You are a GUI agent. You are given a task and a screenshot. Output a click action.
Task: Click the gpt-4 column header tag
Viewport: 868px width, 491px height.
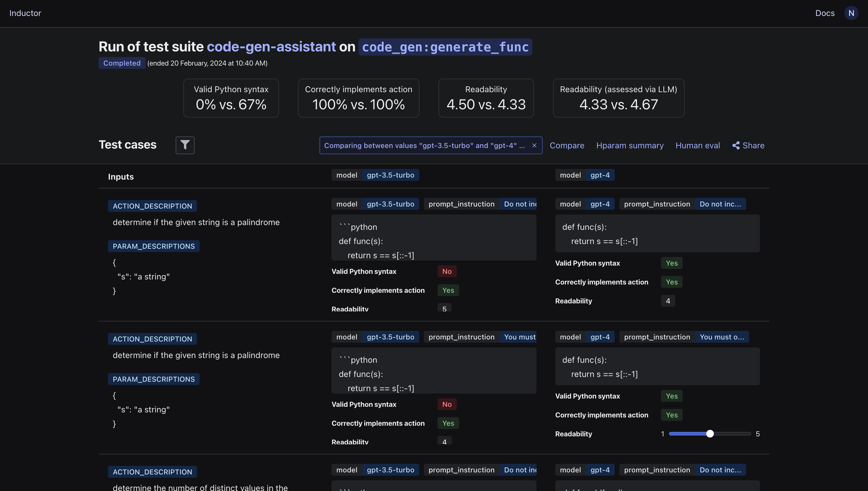(x=600, y=175)
